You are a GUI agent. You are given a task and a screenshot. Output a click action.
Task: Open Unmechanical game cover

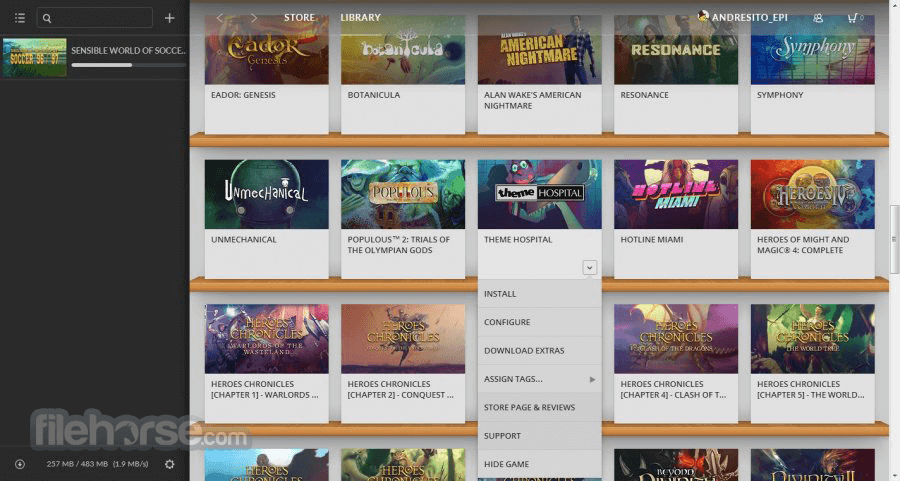[267, 195]
